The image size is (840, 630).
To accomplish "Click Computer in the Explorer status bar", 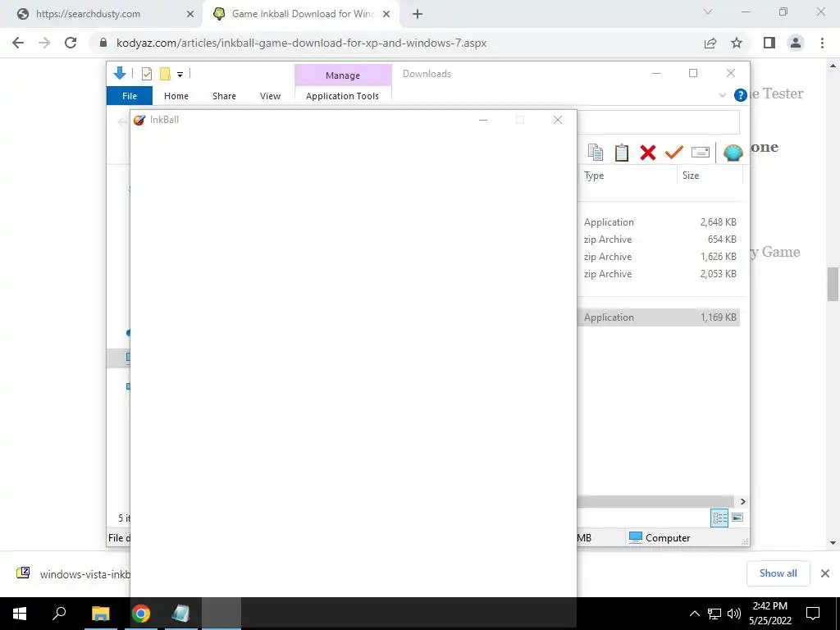I will tap(660, 537).
